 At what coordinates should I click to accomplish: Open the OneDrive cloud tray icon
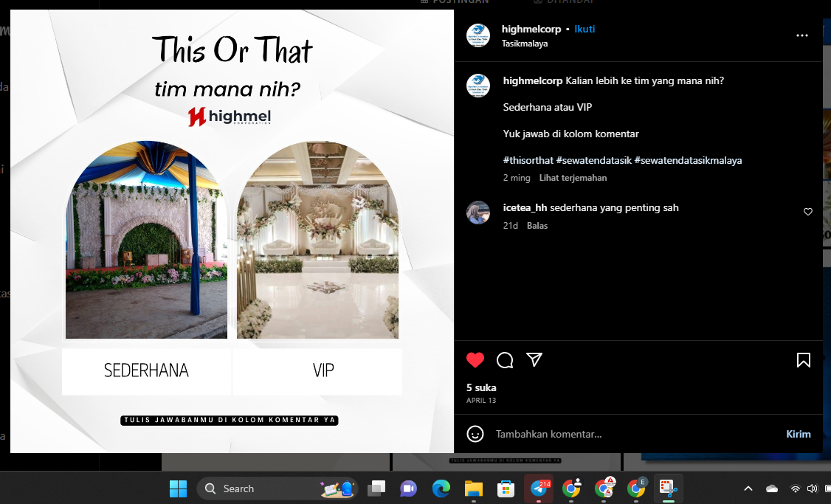pyautogui.click(x=772, y=489)
